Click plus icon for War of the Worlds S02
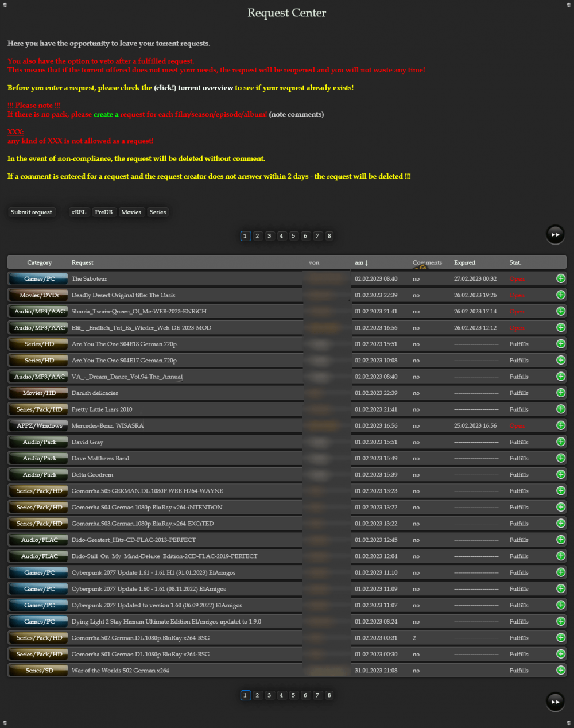 tap(560, 671)
